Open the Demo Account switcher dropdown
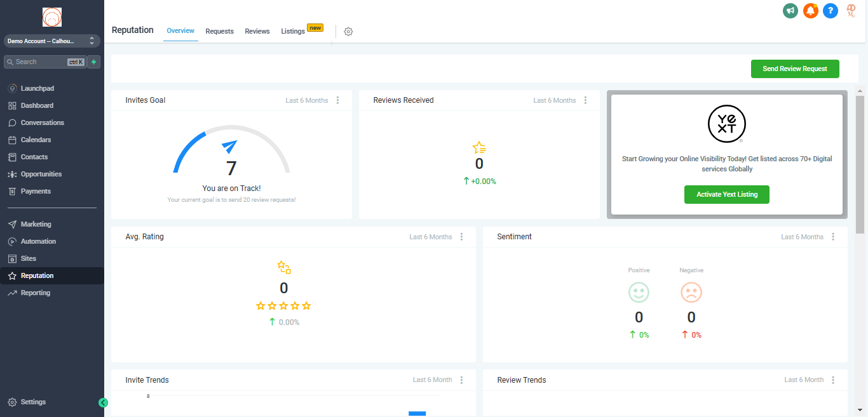The width and height of the screenshot is (868, 417). 52,41
